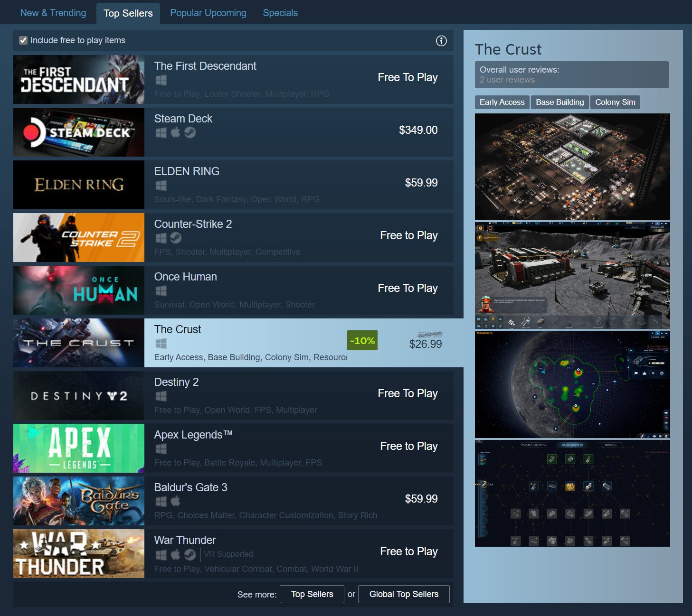Open The First Descendant capsule image
Screen dimensions: 692x616
click(79, 80)
